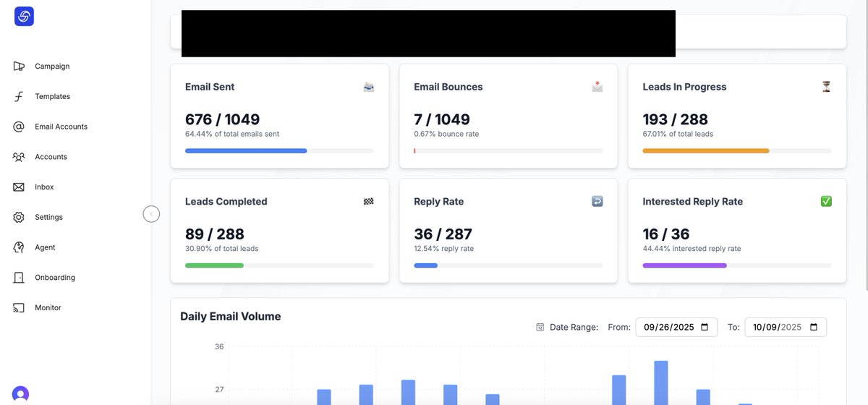This screenshot has width=868, height=405.
Task: Click the Leads Completed checkered flag icon
Action: click(369, 202)
